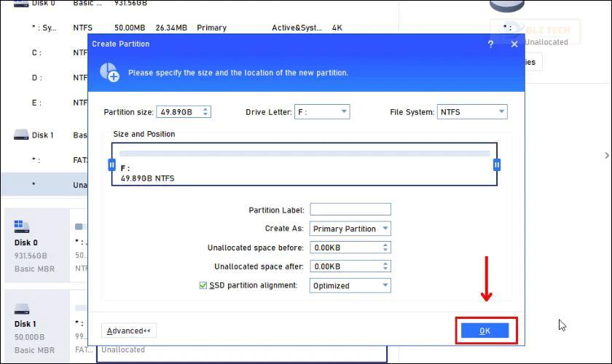This screenshot has width=612, height=364.
Task: Click the 50.00MB capacity cell
Action: point(130,28)
